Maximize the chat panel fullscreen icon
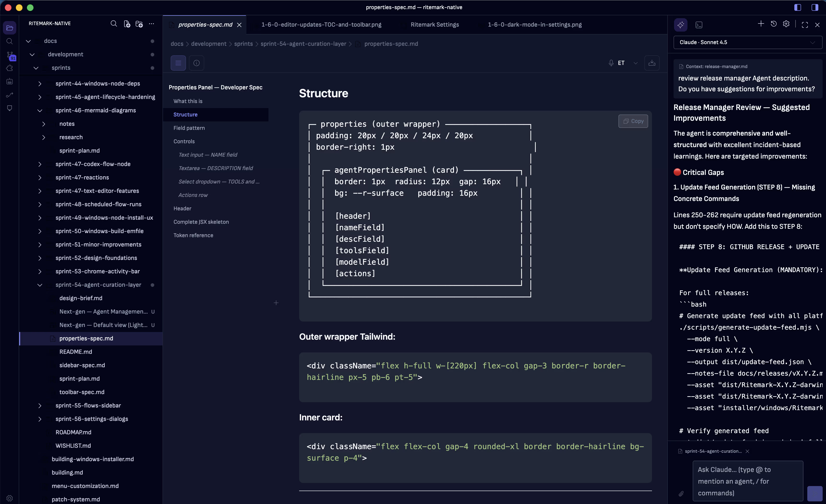Viewport: 826px width, 504px height. [805, 25]
